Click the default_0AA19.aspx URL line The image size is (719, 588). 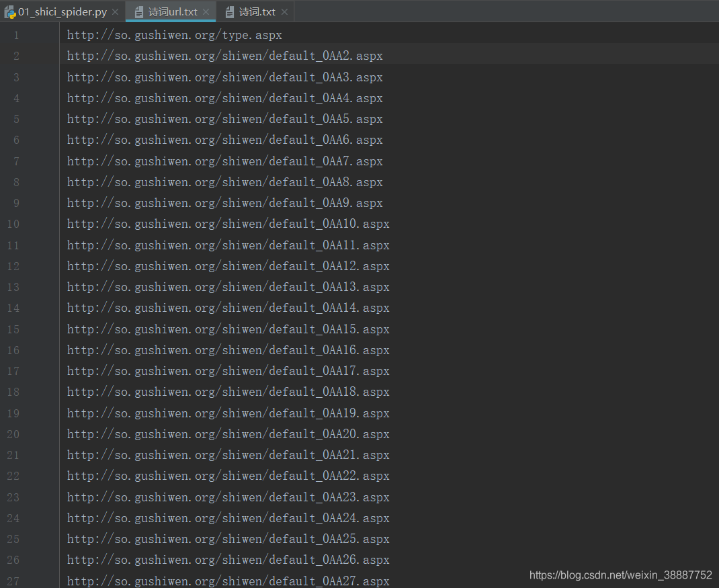click(x=228, y=413)
